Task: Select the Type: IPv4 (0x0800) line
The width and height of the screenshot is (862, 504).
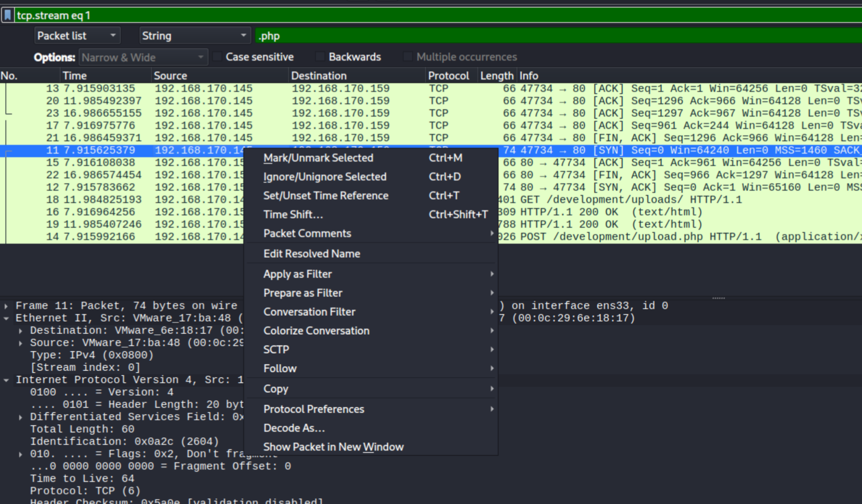Action: click(91, 355)
